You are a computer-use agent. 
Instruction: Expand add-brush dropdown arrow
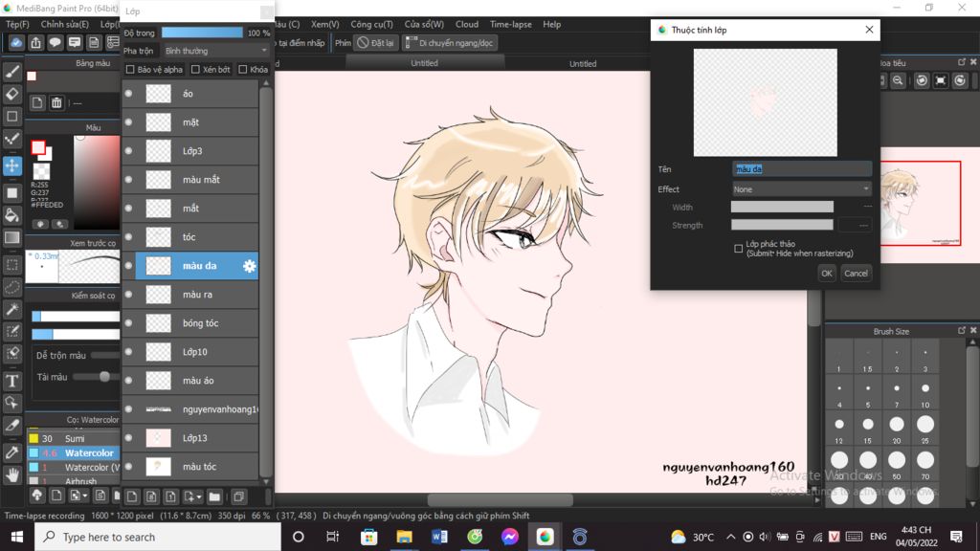click(x=85, y=496)
